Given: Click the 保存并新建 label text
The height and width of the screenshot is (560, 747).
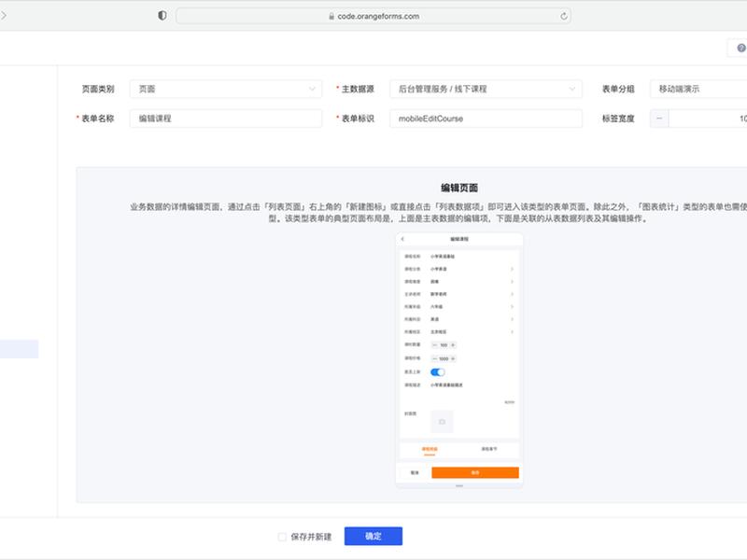Looking at the screenshot, I should [x=311, y=537].
